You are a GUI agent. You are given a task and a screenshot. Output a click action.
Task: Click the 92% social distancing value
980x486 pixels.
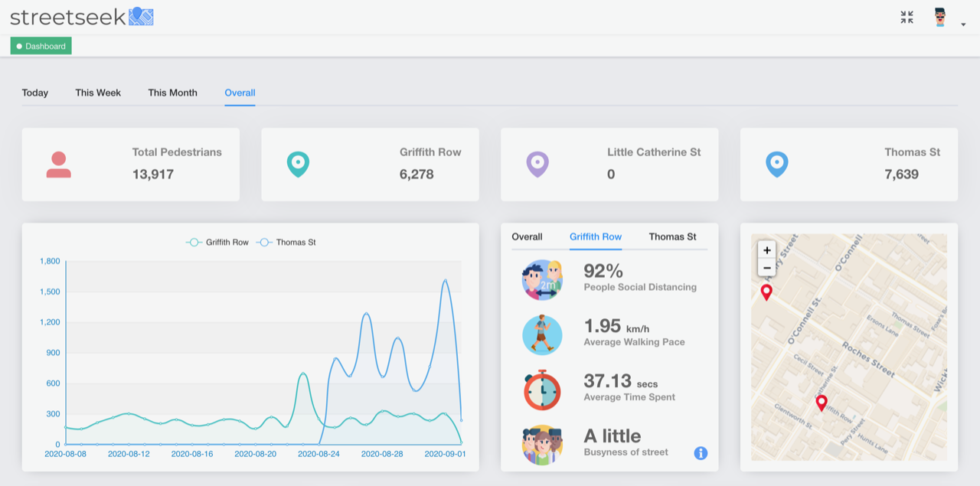[603, 271]
